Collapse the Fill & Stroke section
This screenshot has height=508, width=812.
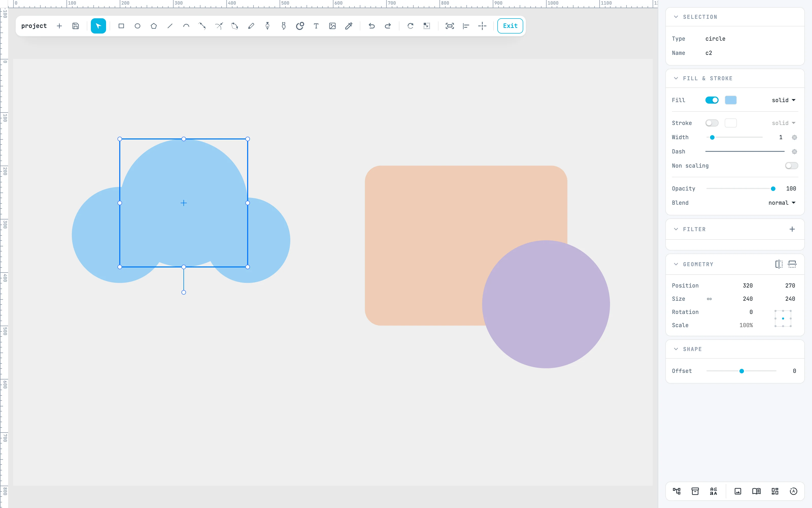click(676, 78)
